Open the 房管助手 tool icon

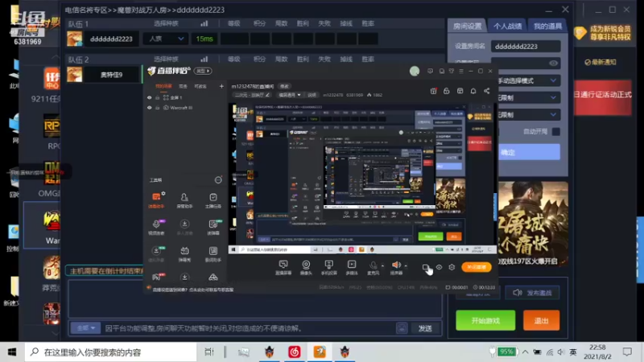click(184, 200)
